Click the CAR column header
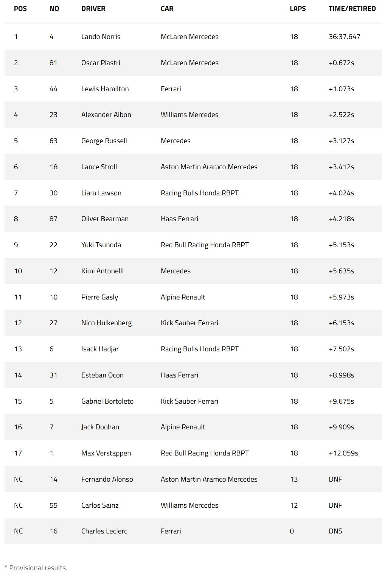Image resolution: width=382 pixels, height=588 pixels. (x=167, y=9)
